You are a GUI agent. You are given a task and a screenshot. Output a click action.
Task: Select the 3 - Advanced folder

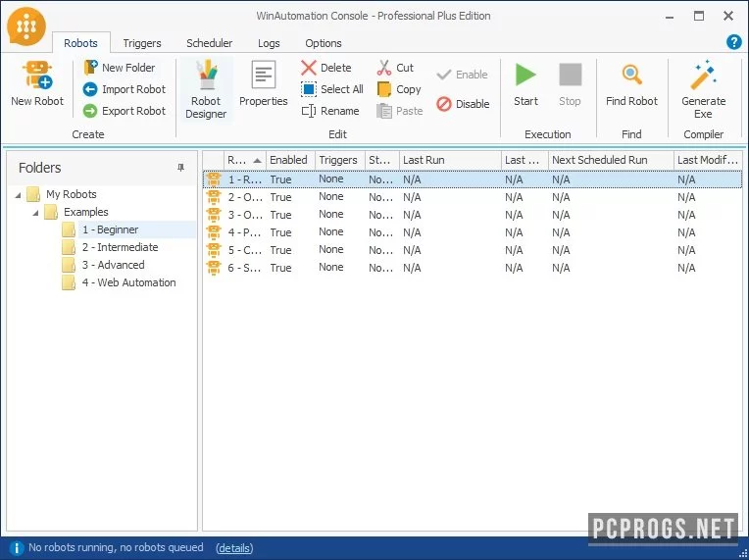click(113, 265)
